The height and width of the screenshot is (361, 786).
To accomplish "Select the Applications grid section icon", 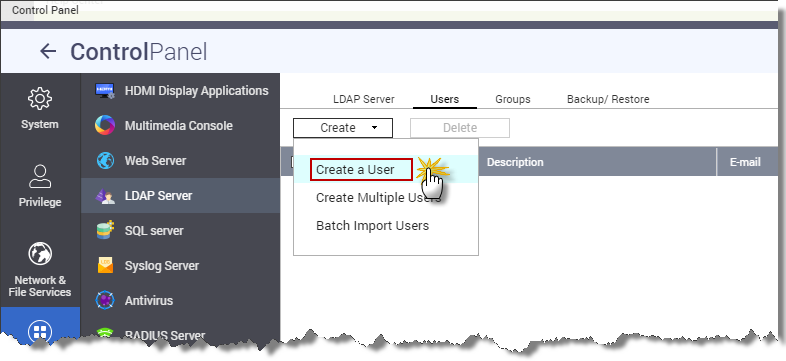I will (40, 331).
